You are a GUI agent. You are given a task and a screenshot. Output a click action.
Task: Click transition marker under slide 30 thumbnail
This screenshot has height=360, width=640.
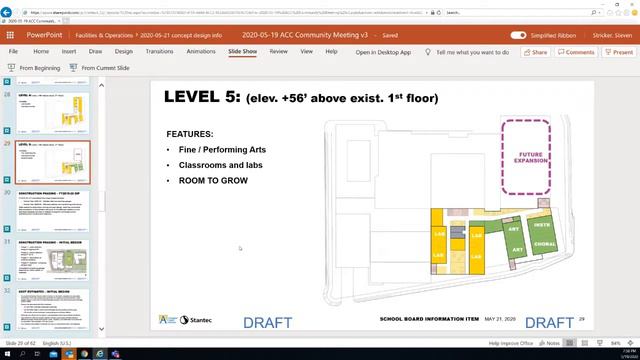7,229
